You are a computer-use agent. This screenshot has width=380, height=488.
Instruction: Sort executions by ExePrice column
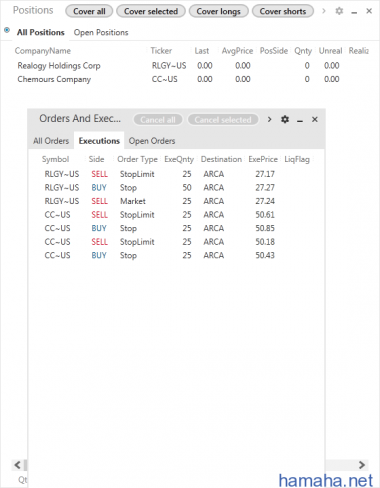pyautogui.click(x=263, y=159)
